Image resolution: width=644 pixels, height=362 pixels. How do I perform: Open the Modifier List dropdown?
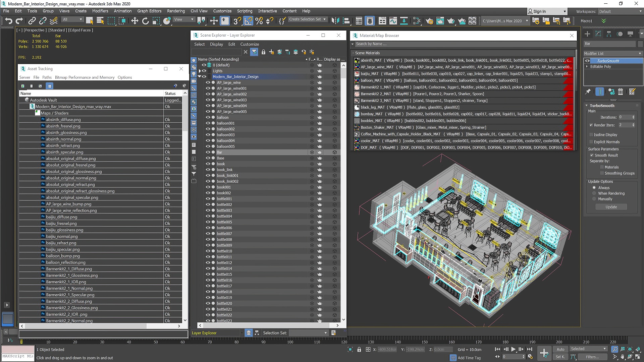(613, 53)
